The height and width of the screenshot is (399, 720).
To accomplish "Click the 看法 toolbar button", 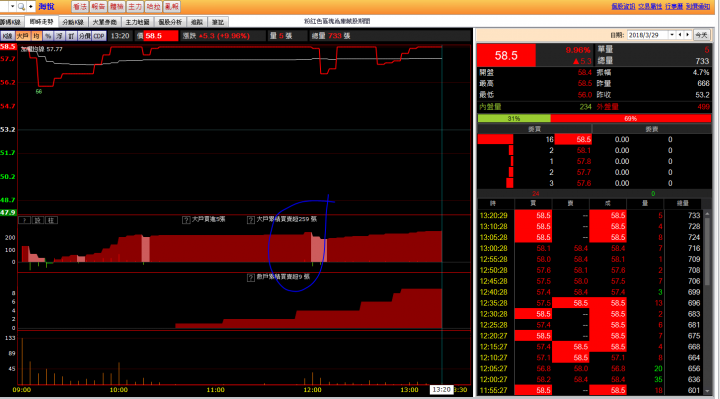I will point(80,6).
